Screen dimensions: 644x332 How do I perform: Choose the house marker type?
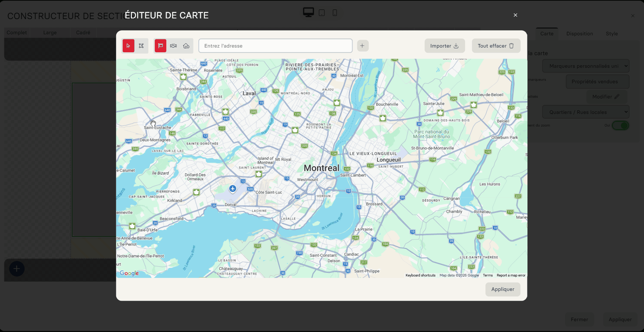coord(186,46)
